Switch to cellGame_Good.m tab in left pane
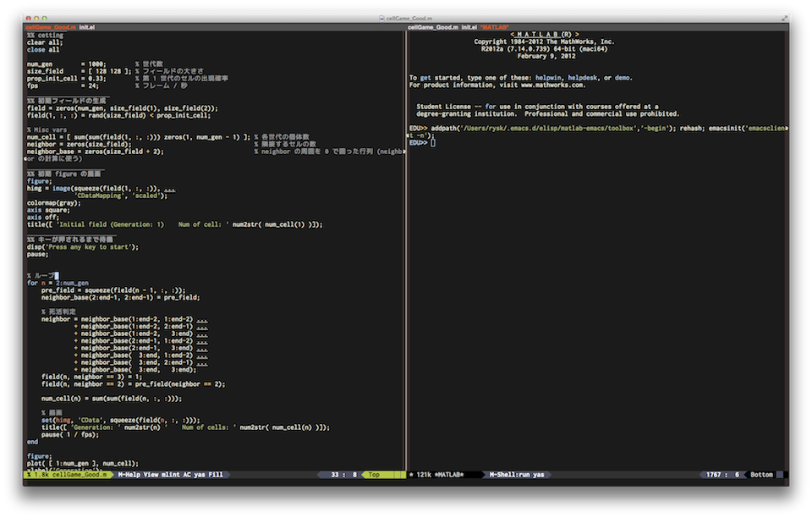The height and width of the screenshot is (518, 812). [x=51, y=27]
